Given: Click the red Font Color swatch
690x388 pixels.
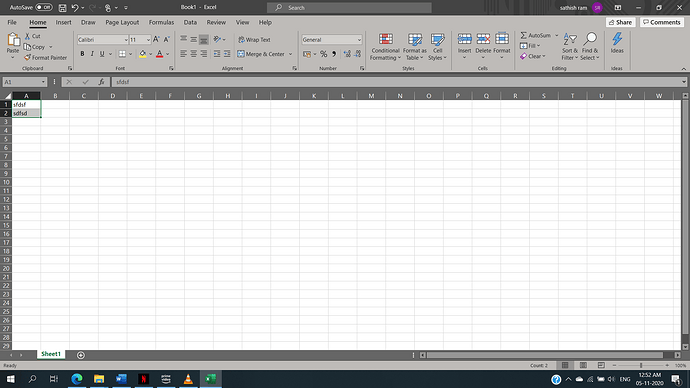Looking at the screenshot, I should (x=159, y=54).
